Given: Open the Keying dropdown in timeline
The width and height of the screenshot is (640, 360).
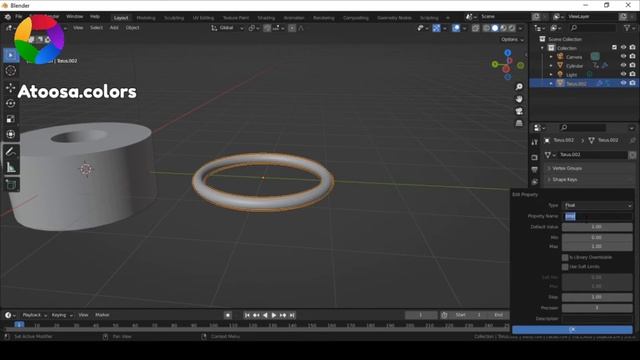Looking at the screenshot, I should tap(62, 315).
